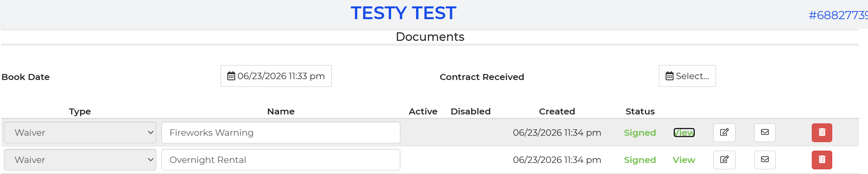Image resolution: width=868 pixels, height=174 pixels.
Task: Open Contract Received date selector
Action: point(687,76)
